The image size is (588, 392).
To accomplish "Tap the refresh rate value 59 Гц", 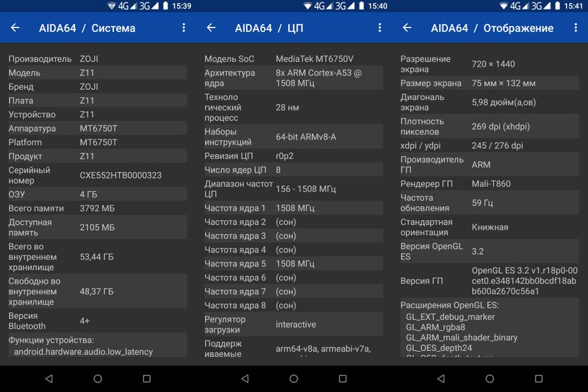I will [482, 203].
